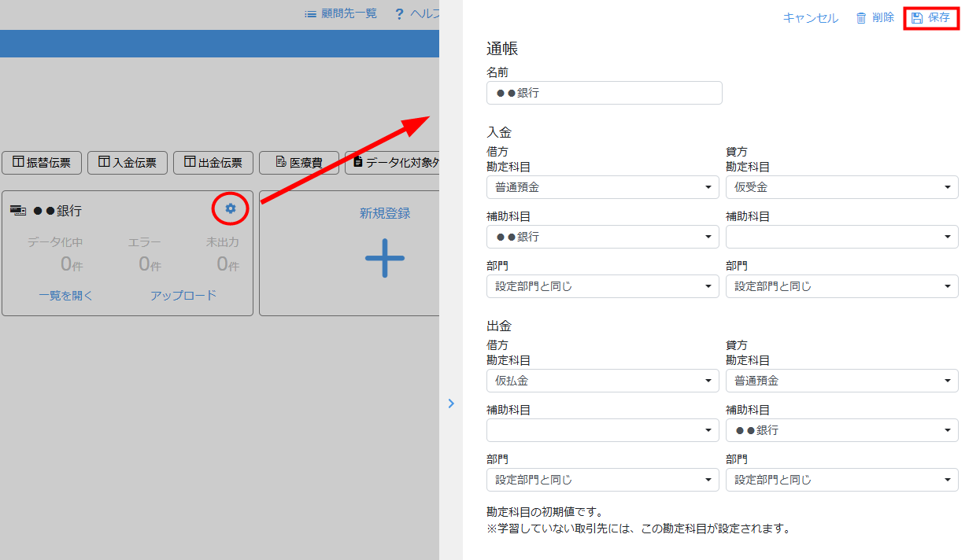Click the bank passbook icon beside ●●銀行
Viewport: 980px width, 560px height.
(17, 211)
